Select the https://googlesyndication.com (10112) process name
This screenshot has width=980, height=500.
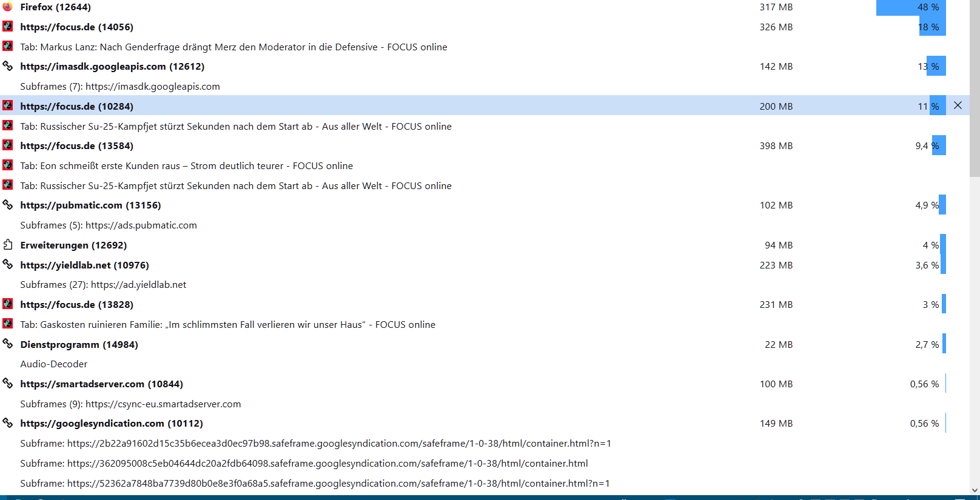click(112, 424)
